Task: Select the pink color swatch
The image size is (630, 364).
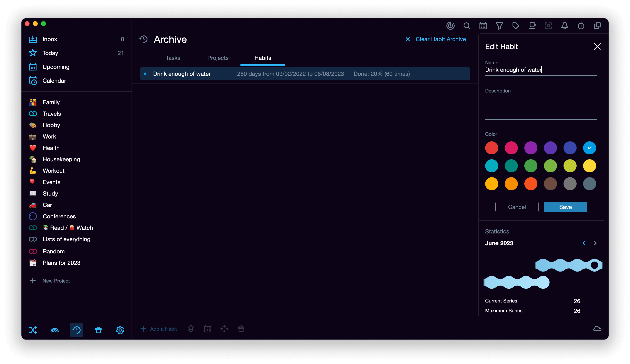Action: coord(511,148)
